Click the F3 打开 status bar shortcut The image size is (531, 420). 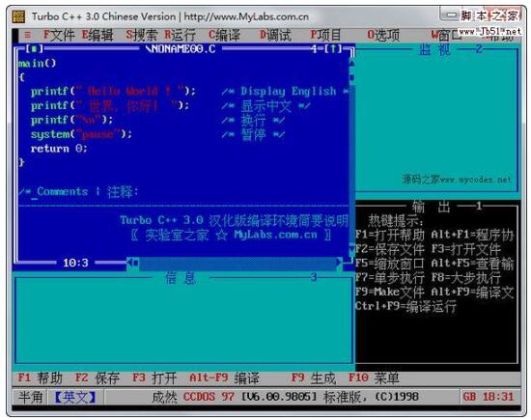154,378
